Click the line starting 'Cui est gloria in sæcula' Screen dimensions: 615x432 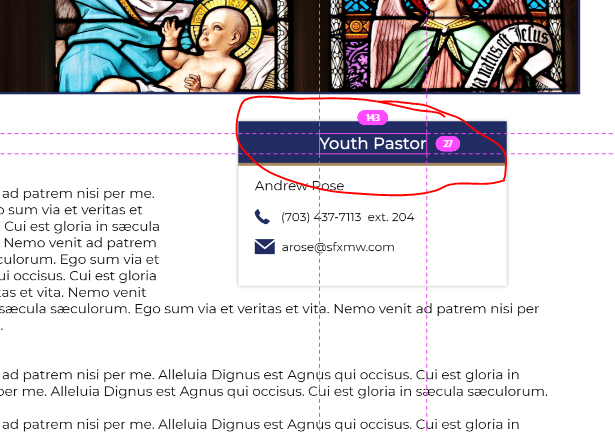point(82,226)
